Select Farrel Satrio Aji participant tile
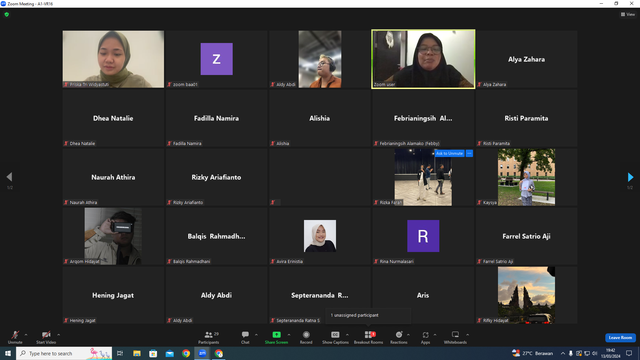 click(x=526, y=236)
